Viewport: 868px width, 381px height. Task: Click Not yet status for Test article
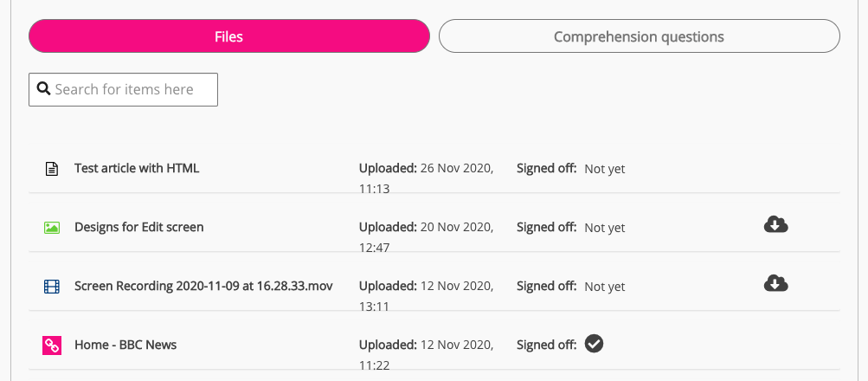(604, 169)
